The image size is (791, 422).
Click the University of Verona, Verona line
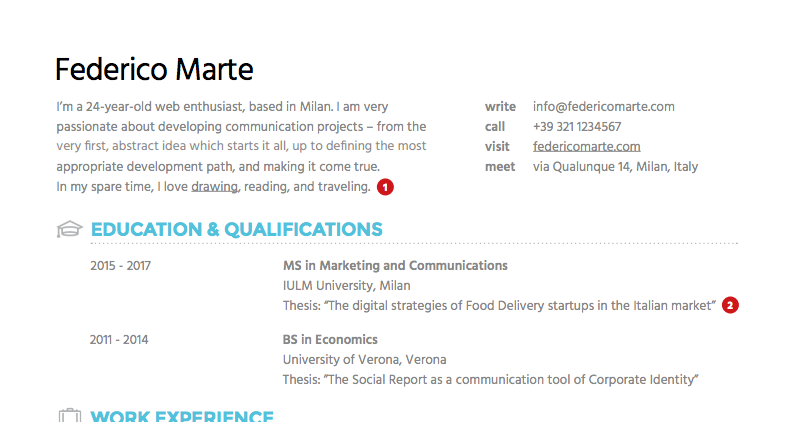(364, 360)
